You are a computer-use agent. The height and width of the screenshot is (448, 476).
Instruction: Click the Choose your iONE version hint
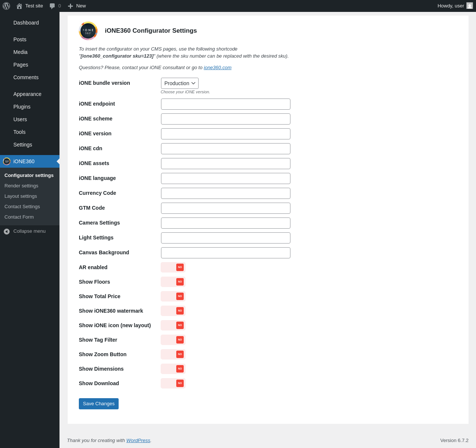tap(185, 92)
